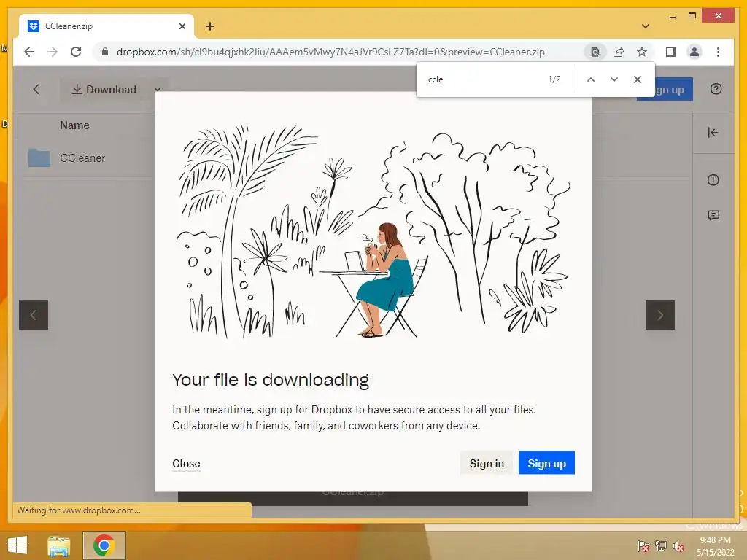Close the CCleaner.zip tab
The height and width of the screenshot is (560, 747).
point(182,26)
